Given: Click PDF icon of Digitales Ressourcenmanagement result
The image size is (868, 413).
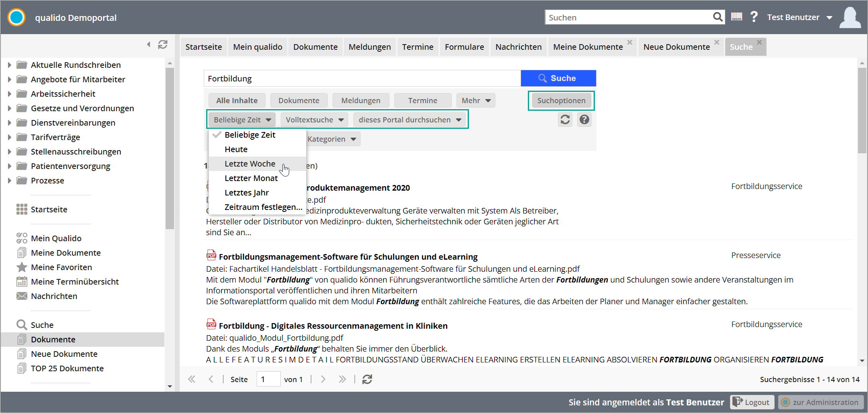Looking at the screenshot, I should coord(211,324).
